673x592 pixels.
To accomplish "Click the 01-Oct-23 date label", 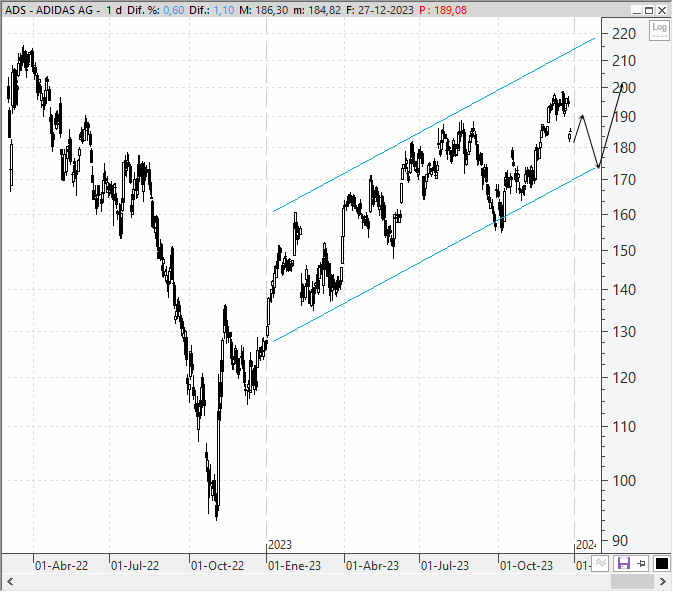I will click(526, 566).
